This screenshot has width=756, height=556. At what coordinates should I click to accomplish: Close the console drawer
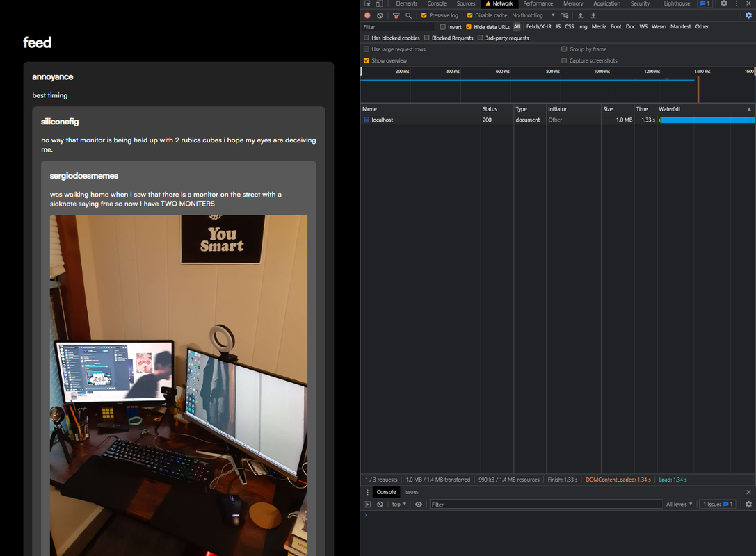748,492
